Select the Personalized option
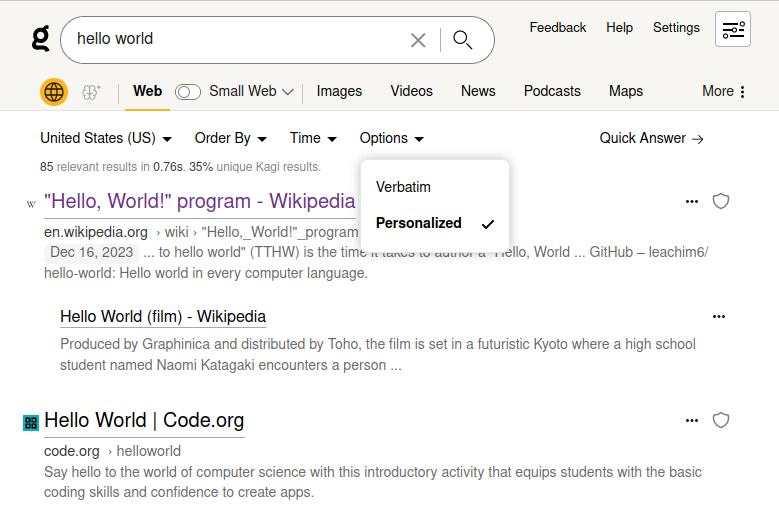 (x=435, y=224)
